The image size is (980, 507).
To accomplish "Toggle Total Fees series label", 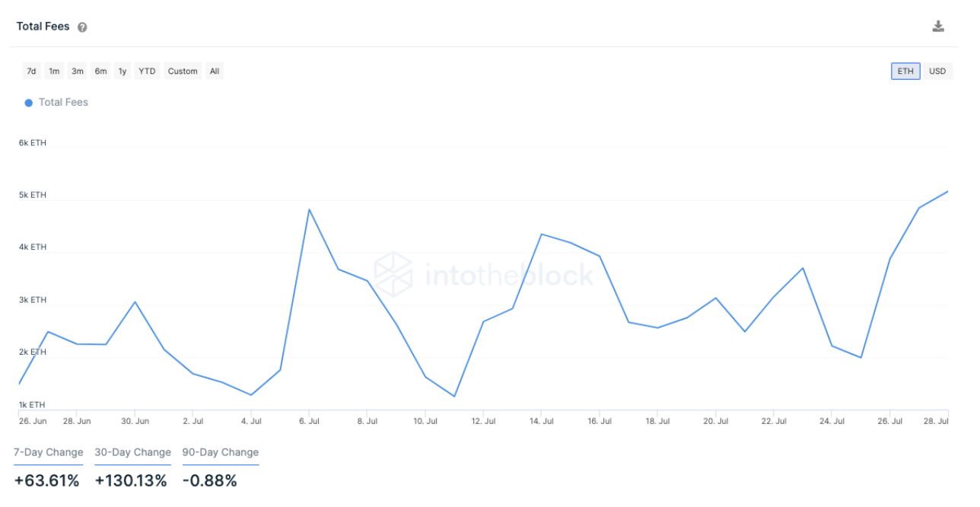I will click(x=63, y=103).
